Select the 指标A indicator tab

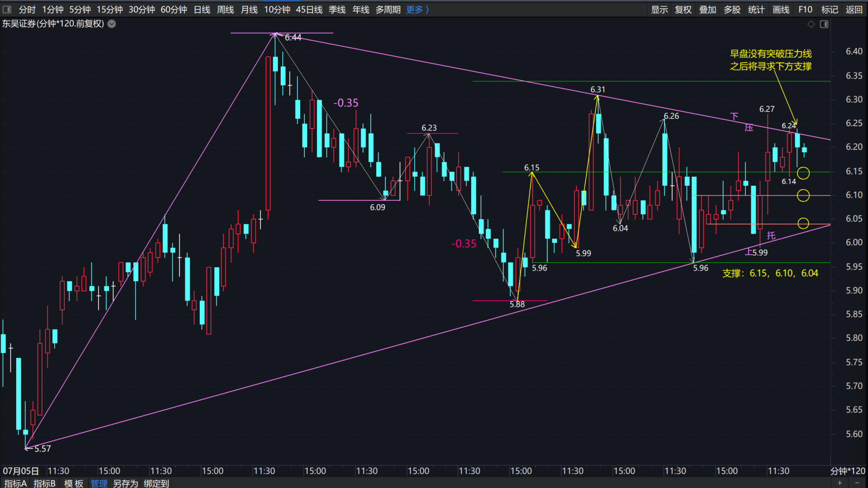(15, 483)
